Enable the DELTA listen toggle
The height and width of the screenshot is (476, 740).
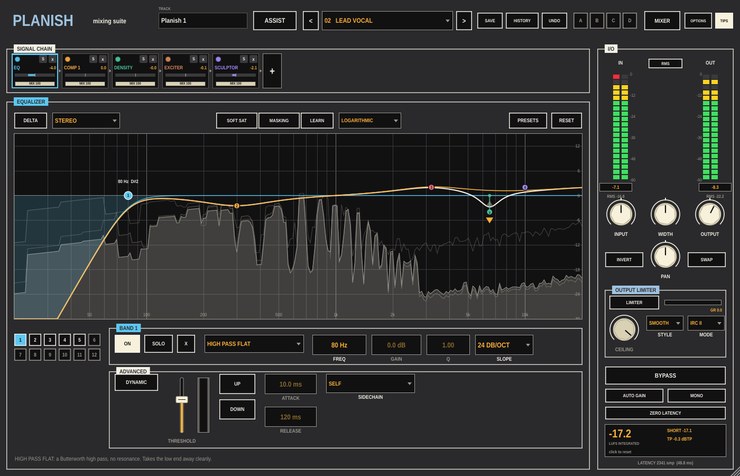(x=31, y=121)
